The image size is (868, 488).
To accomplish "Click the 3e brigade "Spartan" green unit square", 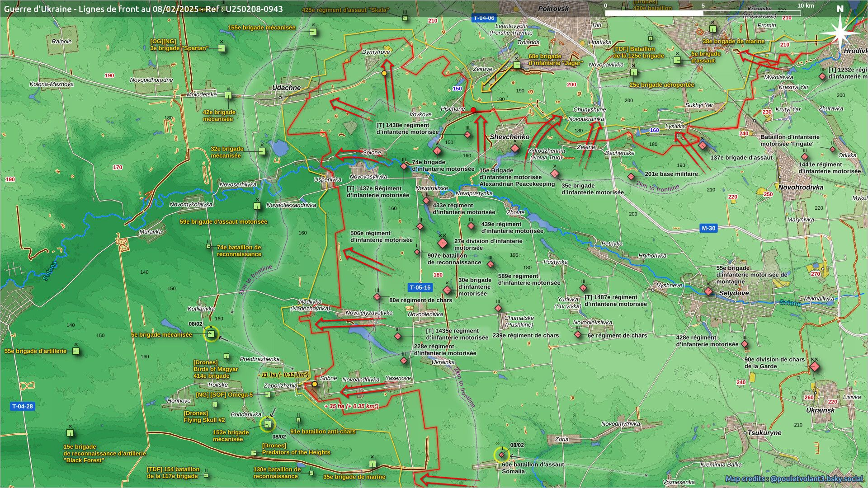I will [222, 48].
